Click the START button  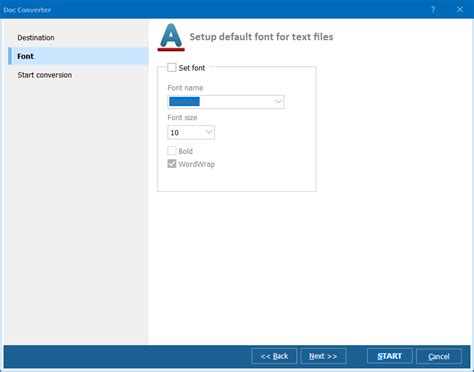[390, 356]
